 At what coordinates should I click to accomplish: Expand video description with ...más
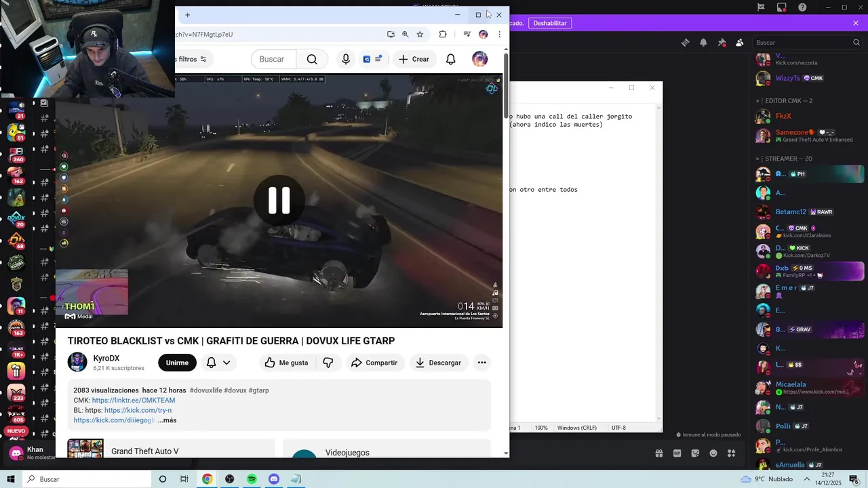pos(167,420)
